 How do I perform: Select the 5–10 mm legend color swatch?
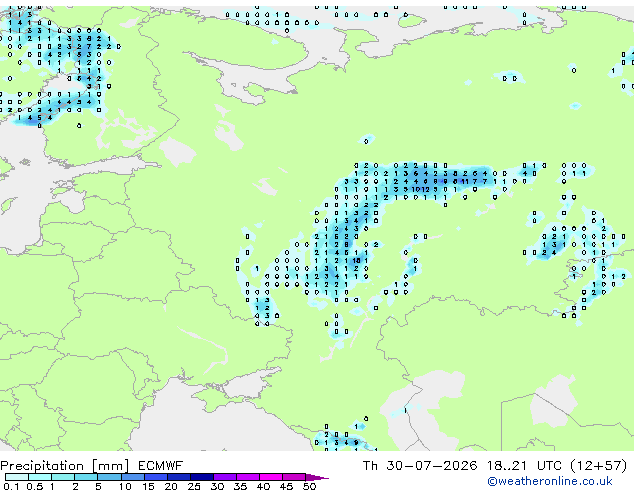109,477
